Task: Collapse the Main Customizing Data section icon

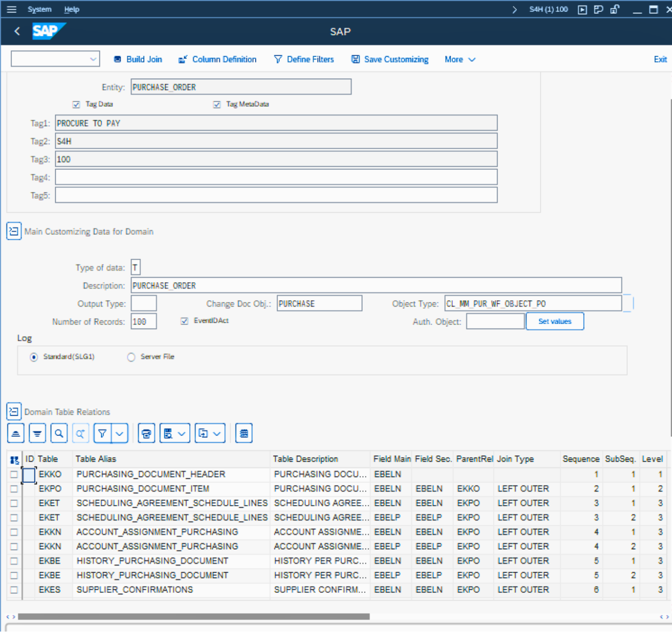Action: tap(14, 231)
